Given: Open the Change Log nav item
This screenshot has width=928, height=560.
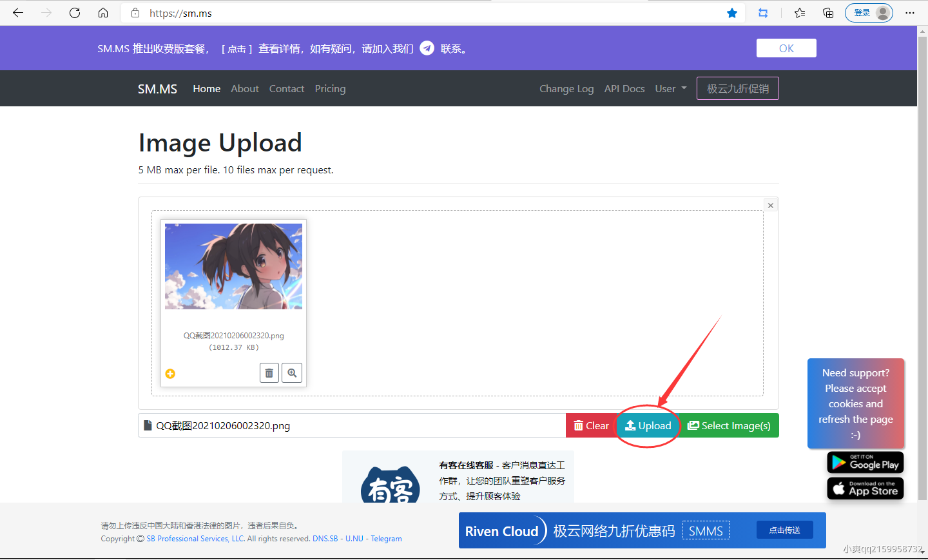Looking at the screenshot, I should tap(566, 89).
